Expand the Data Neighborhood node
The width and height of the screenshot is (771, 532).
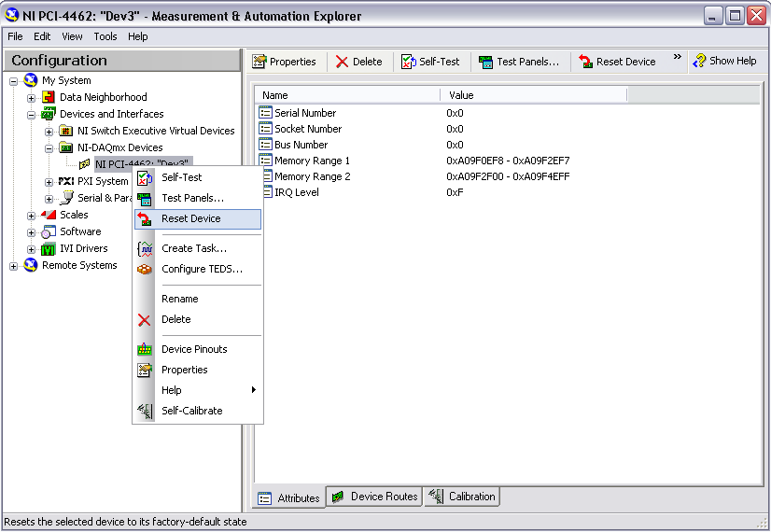click(31, 98)
